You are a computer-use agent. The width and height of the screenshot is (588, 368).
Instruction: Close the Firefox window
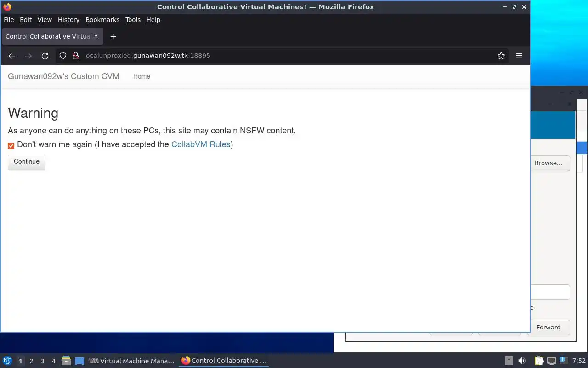[x=524, y=7]
